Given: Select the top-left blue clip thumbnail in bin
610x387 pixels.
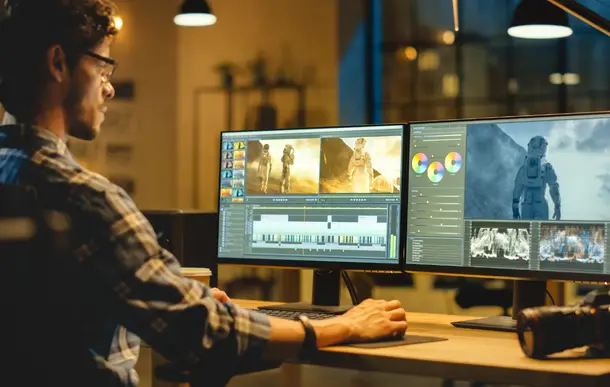Looking at the screenshot, I should pyautogui.click(x=228, y=145).
